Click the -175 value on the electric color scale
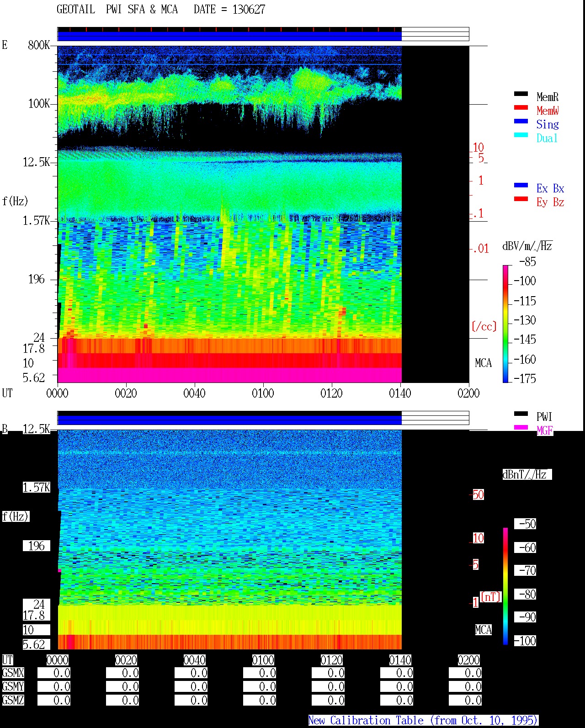The width and height of the screenshot is (585, 728). coord(525,378)
